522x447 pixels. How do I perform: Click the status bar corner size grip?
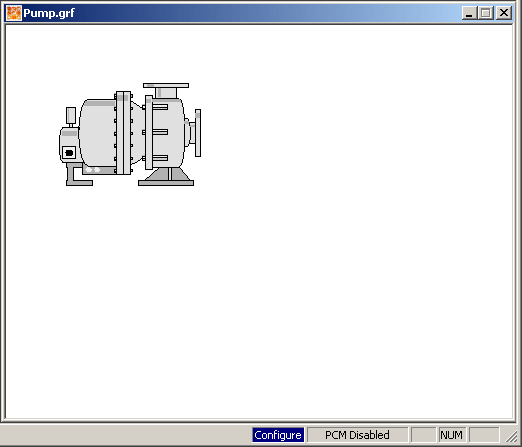(511, 436)
